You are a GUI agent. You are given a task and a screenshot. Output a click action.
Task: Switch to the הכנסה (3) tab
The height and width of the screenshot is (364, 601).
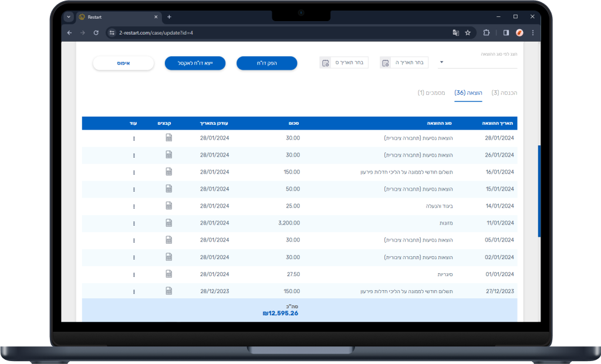pyautogui.click(x=504, y=93)
